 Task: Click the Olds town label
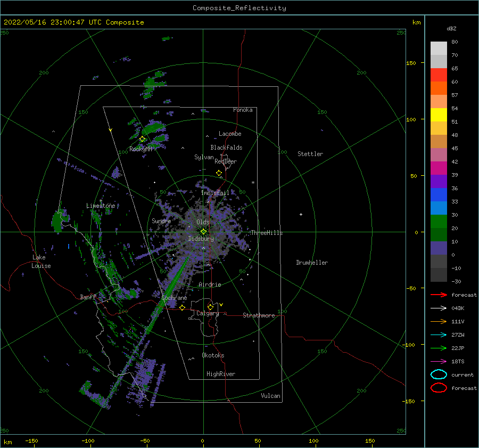(203, 222)
